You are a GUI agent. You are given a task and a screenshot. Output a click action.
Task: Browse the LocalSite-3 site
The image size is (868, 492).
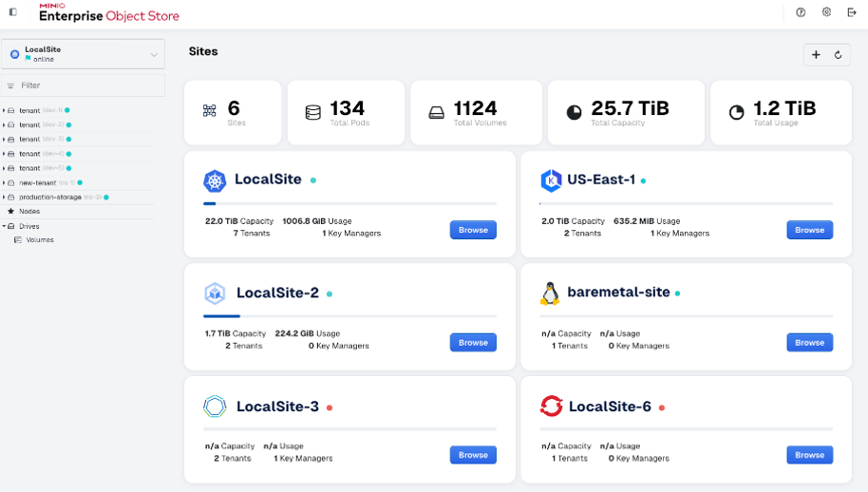pyautogui.click(x=473, y=455)
